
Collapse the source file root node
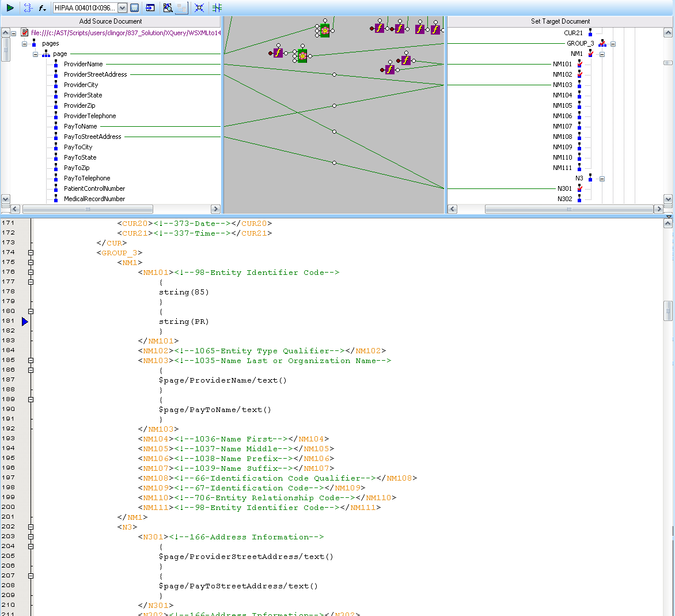click(x=14, y=33)
